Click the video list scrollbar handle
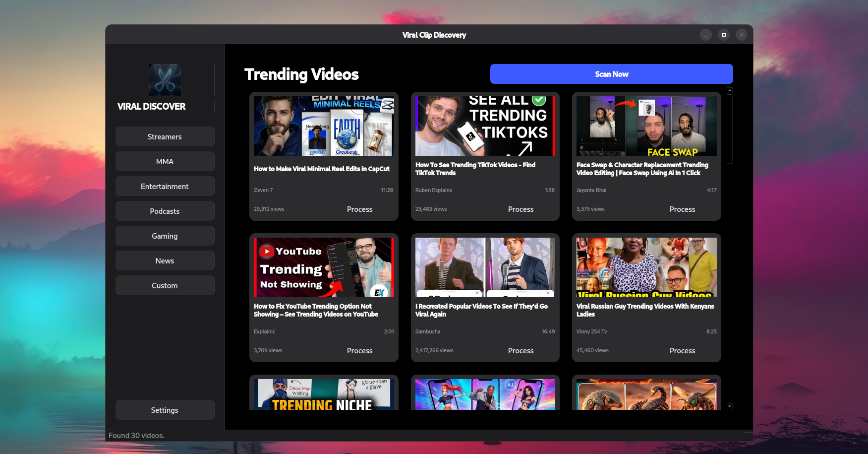This screenshot has width=868, height=454. [730, 129]
